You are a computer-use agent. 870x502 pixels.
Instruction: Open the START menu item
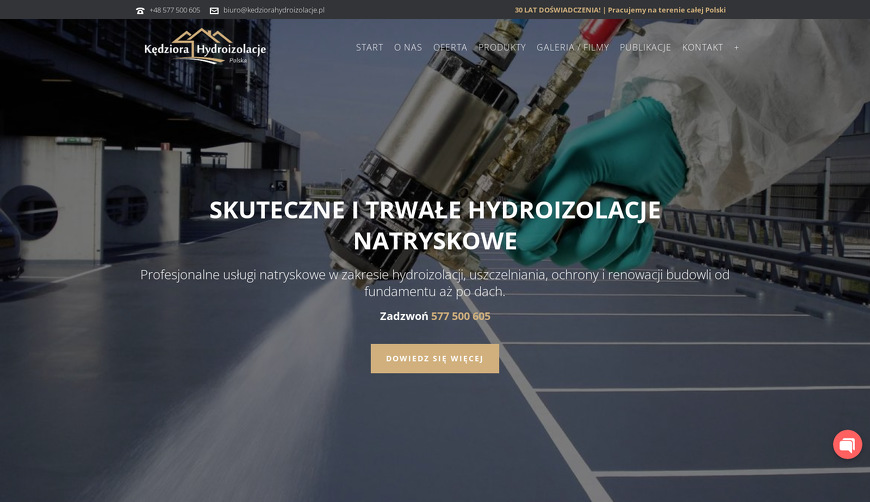pyautogui.click(x=370, y=48)
